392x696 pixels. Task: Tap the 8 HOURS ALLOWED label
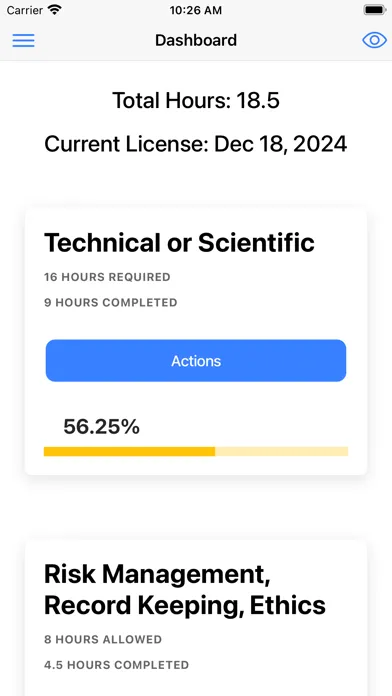(x=103, y=640)
